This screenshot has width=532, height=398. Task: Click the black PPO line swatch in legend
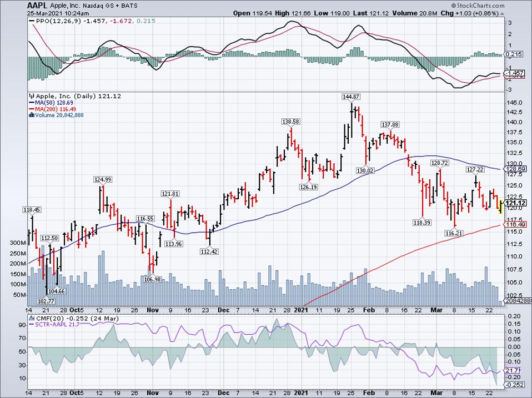click(32, 21)
